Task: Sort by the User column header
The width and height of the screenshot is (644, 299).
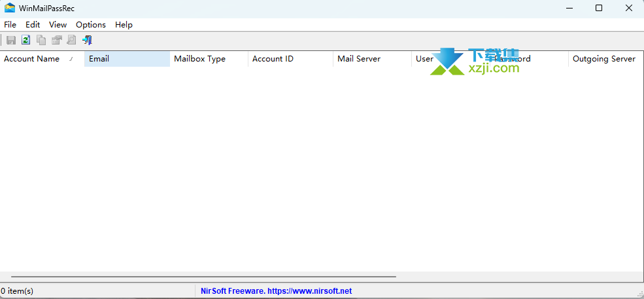Action: click(x=450, y=59)
